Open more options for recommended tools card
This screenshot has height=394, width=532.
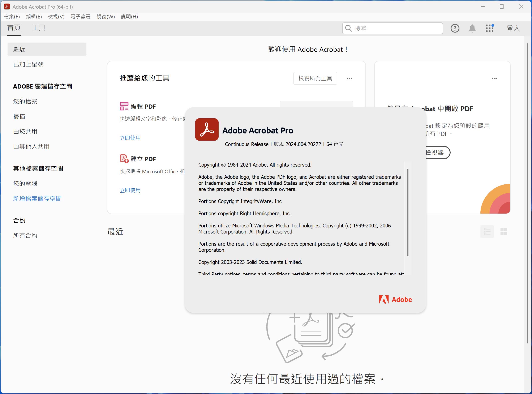[x=349, y=78]
